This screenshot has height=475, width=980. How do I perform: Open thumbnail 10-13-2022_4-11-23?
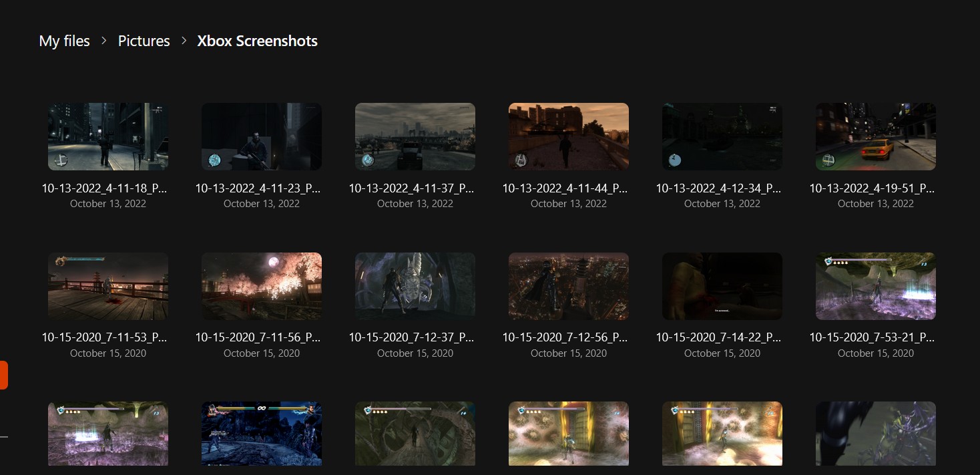point(262,136)
